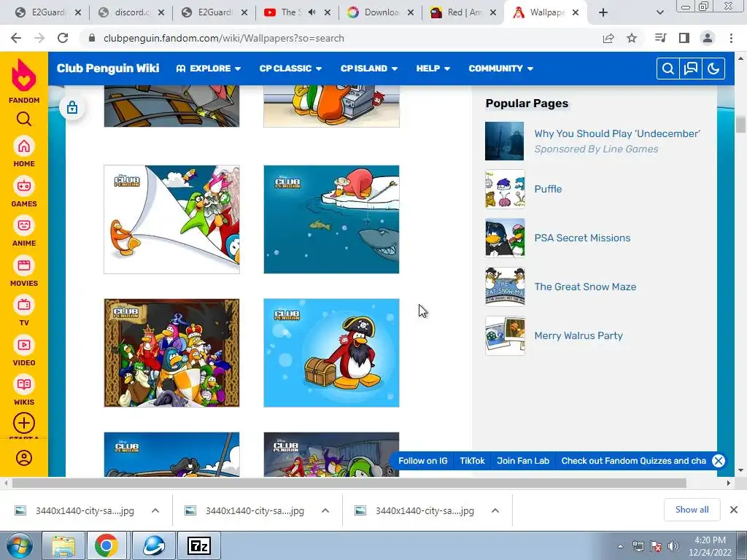The image size is (747, 560).
Task: Open Fandom sidebar search icon
Action: tap(24, 119)
